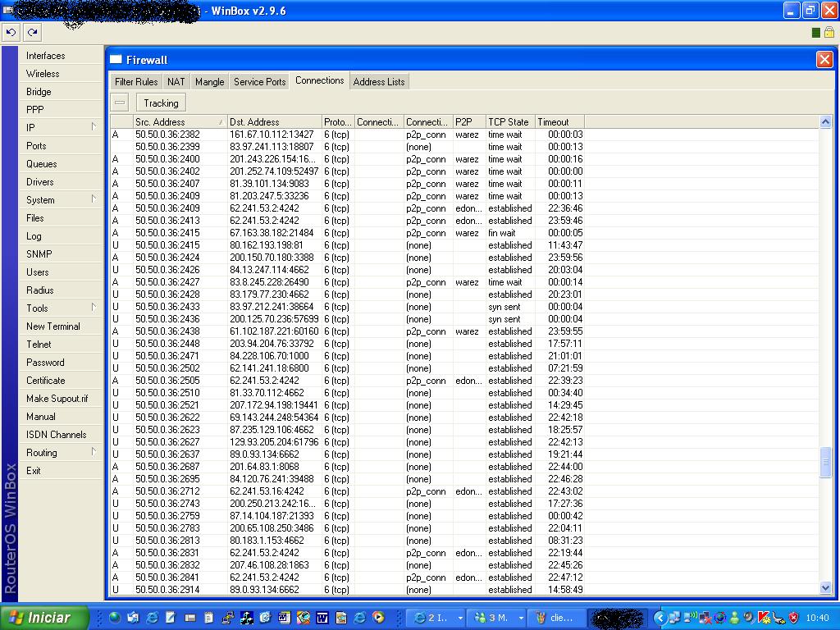Screen dimensions: 840x630
Task: Open the globe icon in quick launch
Action: coord(115,618)
